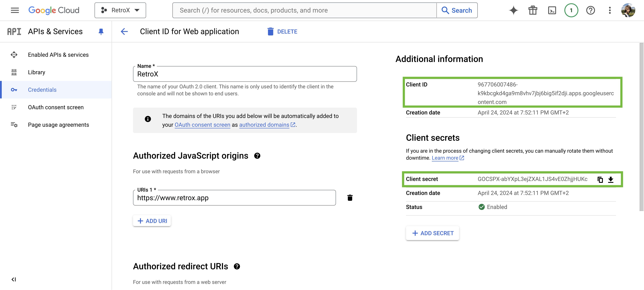Viewport: 644px width, 290px height.
Task: Open the Library sidebar item
Action: click(x=56, y=72)
